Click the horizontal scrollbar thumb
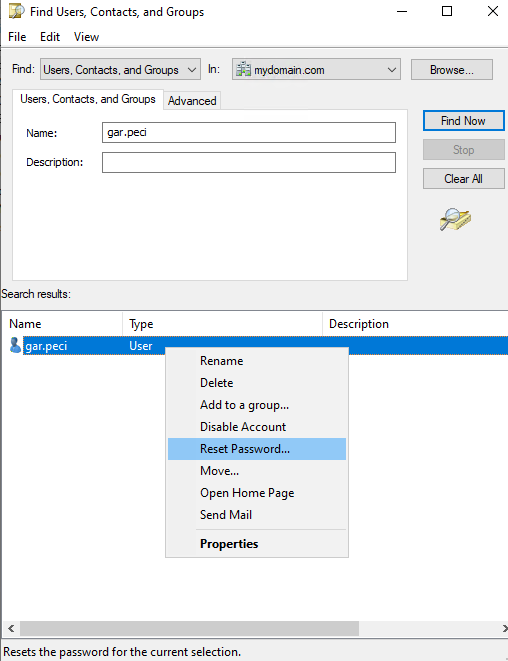This screenshot has height=661, width=508. [189, 628]
